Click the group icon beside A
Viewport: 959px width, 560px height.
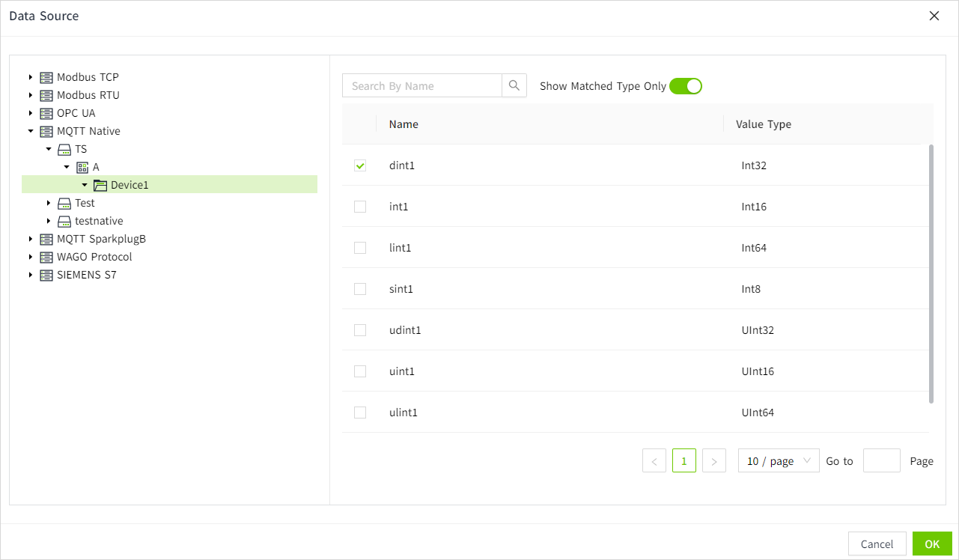point(82,167)
